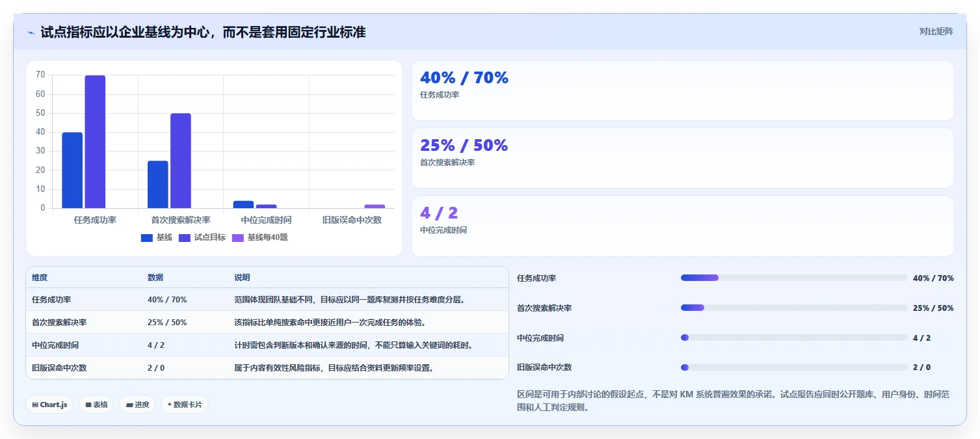Click the 维度 column header
980x439 pixels.
click(40, 278)
